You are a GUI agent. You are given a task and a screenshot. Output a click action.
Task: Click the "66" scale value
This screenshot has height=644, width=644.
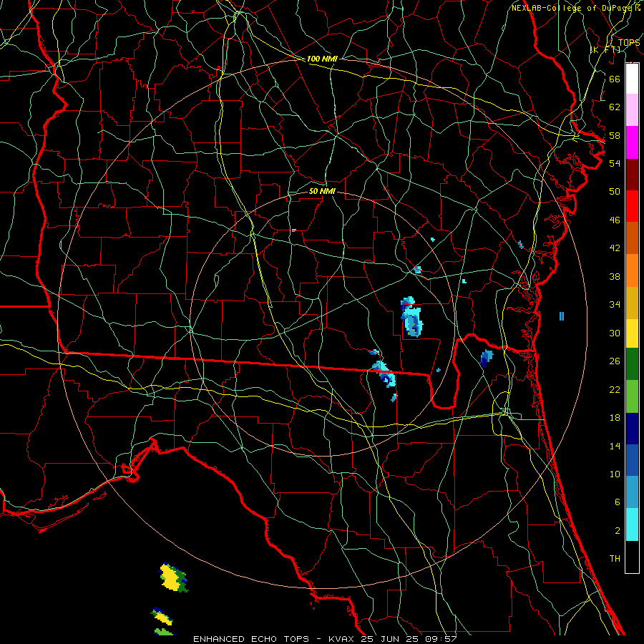[x=615, y=79]
